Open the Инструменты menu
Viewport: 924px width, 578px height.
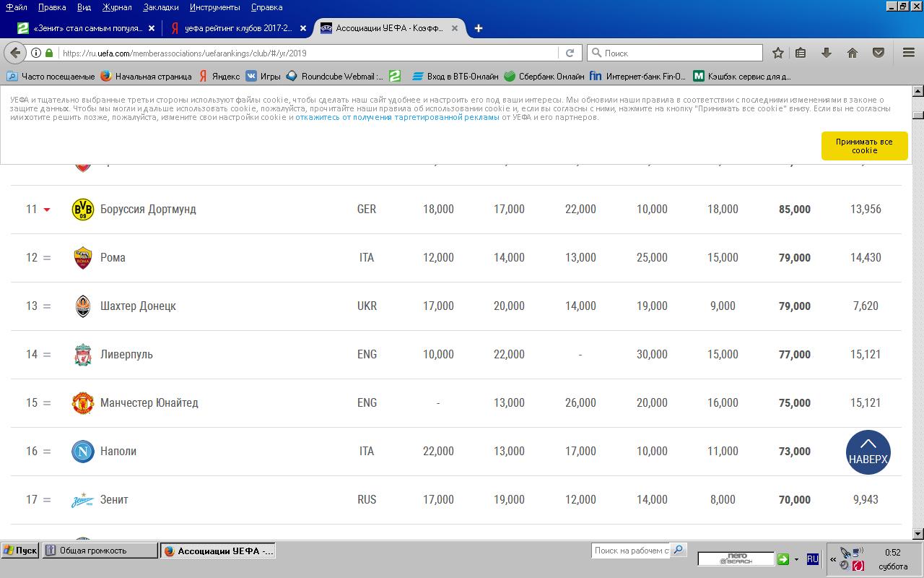pos(215,7)
